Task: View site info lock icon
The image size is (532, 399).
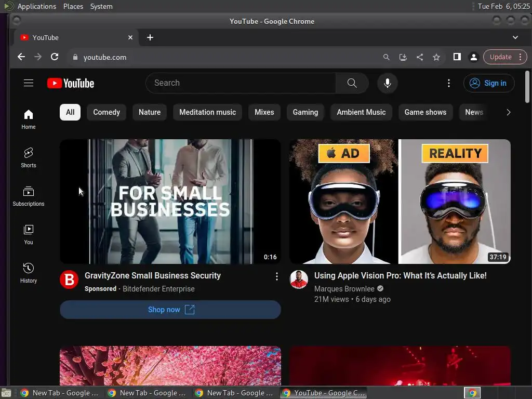Action: coord(75,57)
